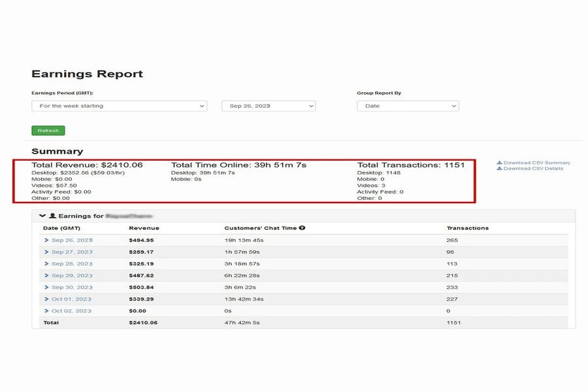Collapse the Earnings section chevron
Viewport: 588px width, 392px height.
click(42, 216)
